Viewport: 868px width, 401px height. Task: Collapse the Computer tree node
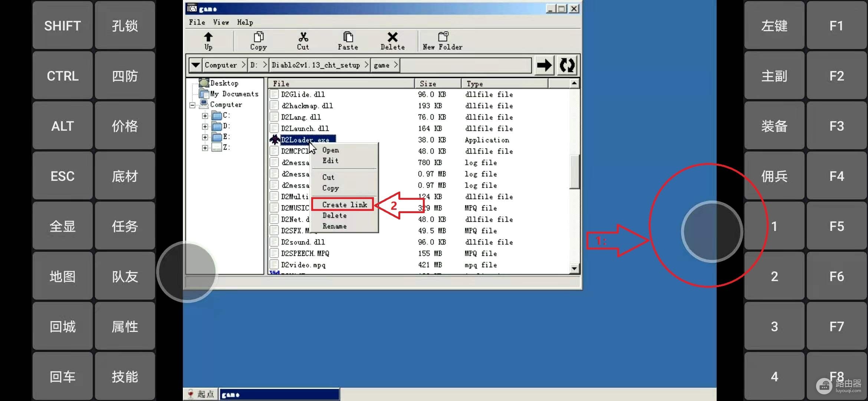[x=193, y=105]
